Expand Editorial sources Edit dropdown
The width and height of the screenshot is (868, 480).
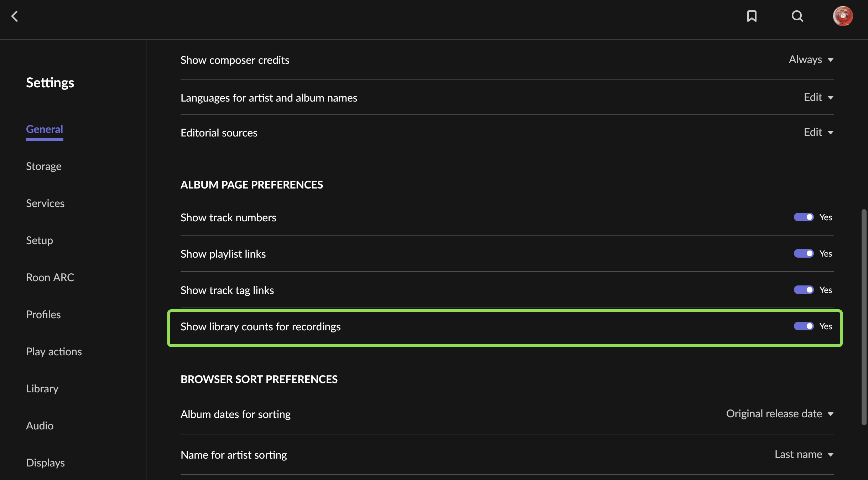[818, 132]
